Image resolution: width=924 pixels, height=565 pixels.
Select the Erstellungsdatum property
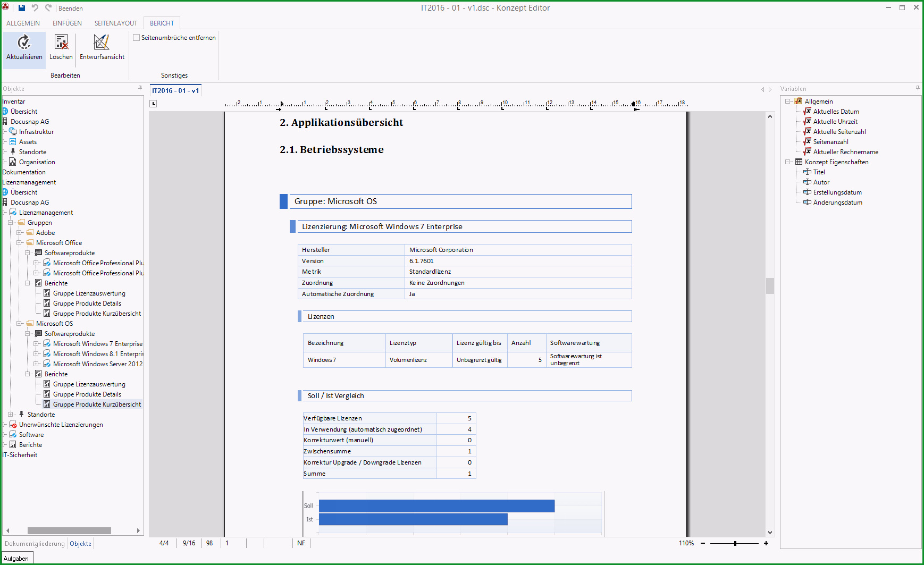pos(837,192)
